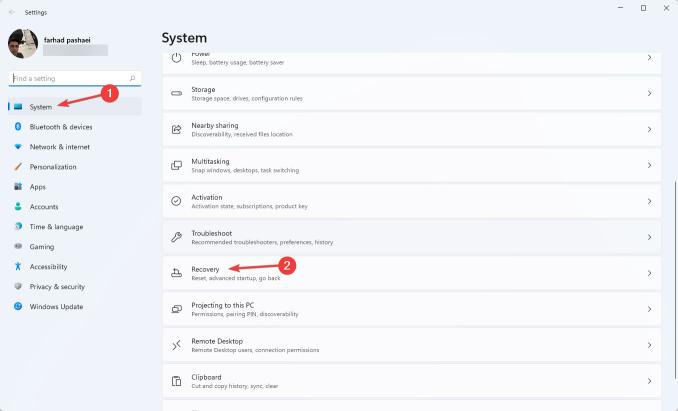The image size is (678, 411).
Task: Switch to Apps settings
Action: [x=75, y=186]
